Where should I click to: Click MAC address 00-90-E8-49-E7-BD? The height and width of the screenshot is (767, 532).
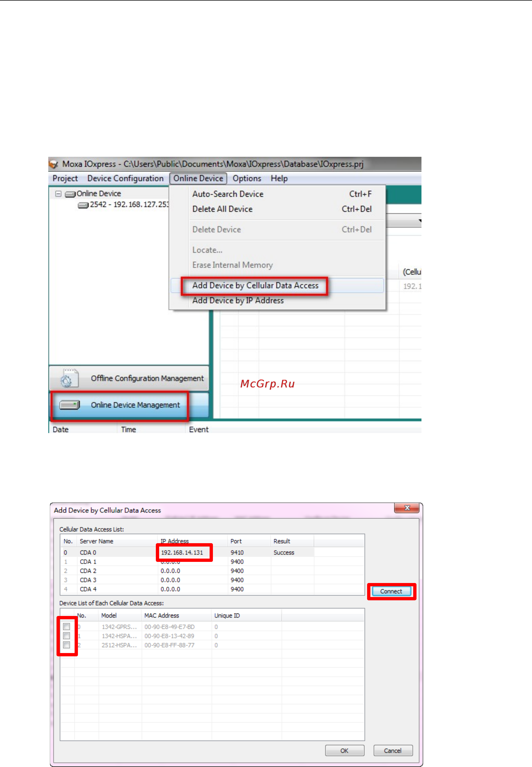click(169, 627)
